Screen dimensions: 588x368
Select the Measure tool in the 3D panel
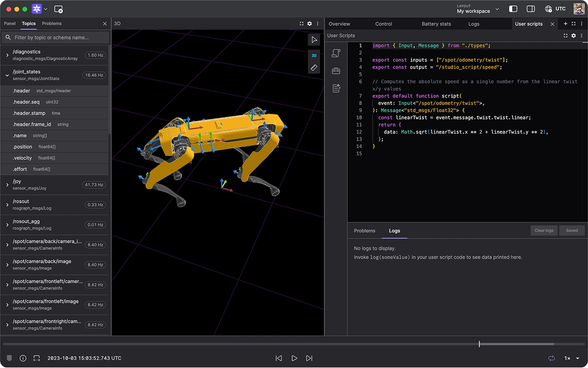(x=314, y=68)
